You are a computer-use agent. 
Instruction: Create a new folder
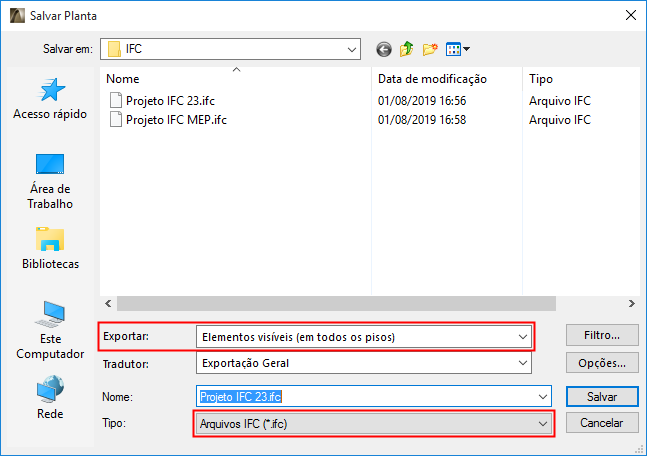[431, 48]
